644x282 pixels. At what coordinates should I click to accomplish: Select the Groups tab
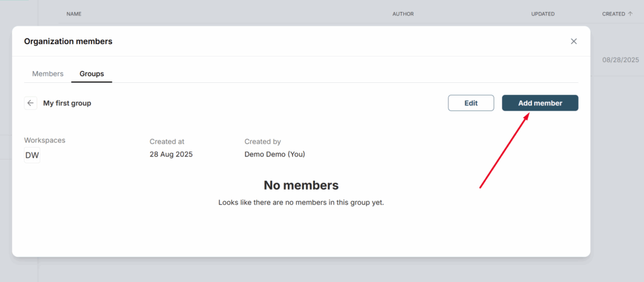(x=92, y=73)
